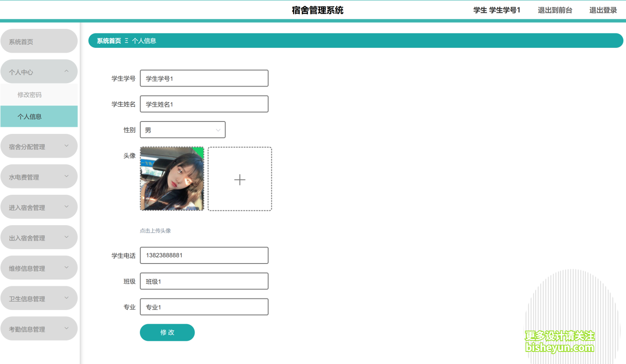626x364 pixels.
Task: Expand the 水电费管理 sidebar section
Action: 39,176
